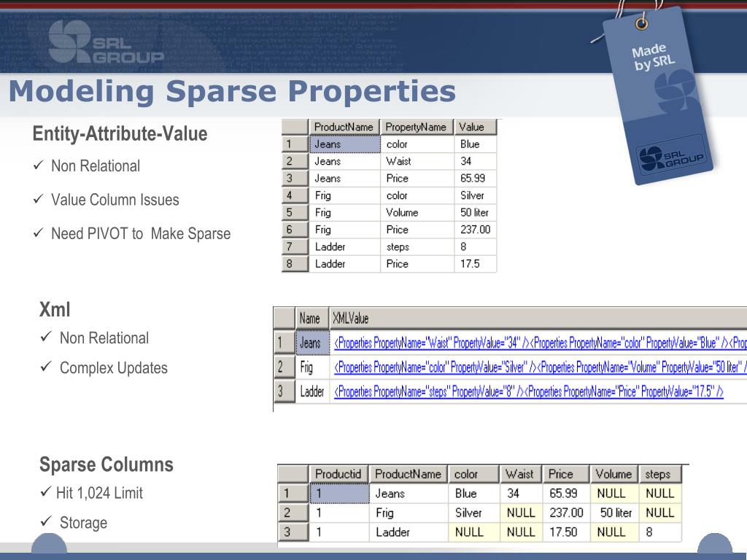Viewport: 747px width, 560px height.
Task: Select the highlighted Productid cell in row 1
Action: coord(339,494)
